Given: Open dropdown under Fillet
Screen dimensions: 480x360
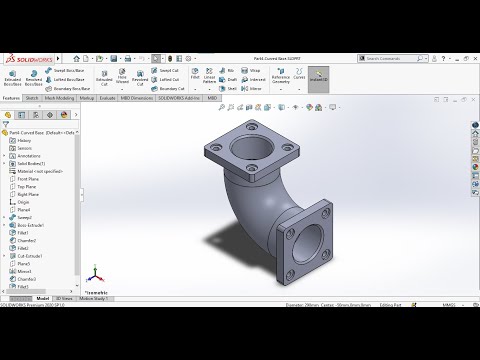Looking at the screenshot, I should point(195,89).
